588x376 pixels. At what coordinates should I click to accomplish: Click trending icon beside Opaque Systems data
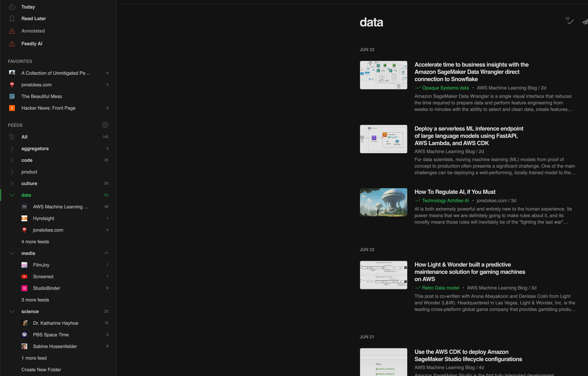(418, 88)
